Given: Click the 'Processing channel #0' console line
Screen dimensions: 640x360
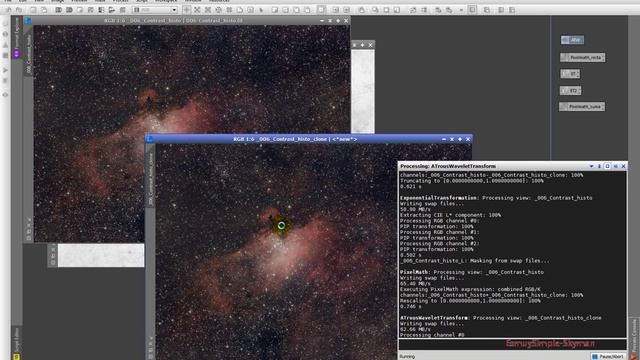Looking at the screenshot, I should click(432, 335).
